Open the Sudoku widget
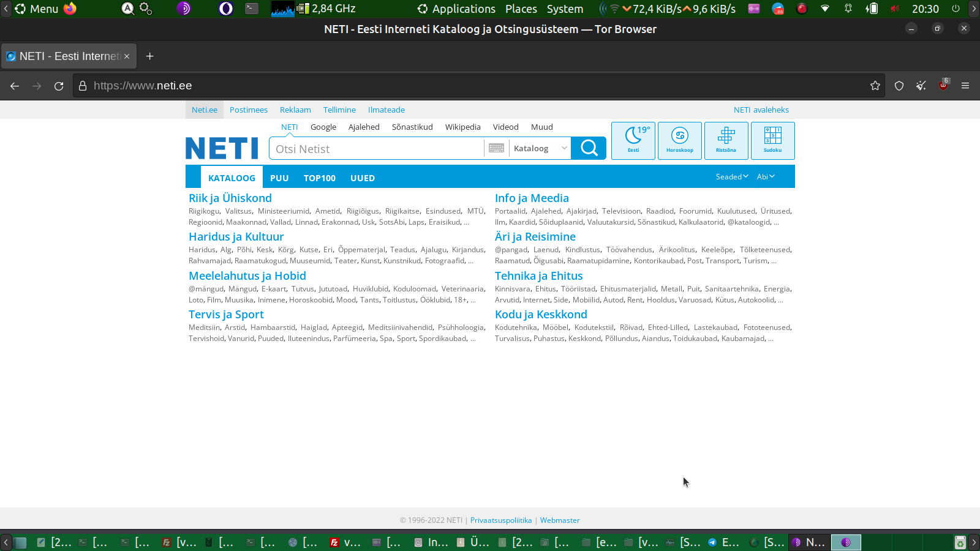The image size is (980, 551). click(x=773, y=141)
